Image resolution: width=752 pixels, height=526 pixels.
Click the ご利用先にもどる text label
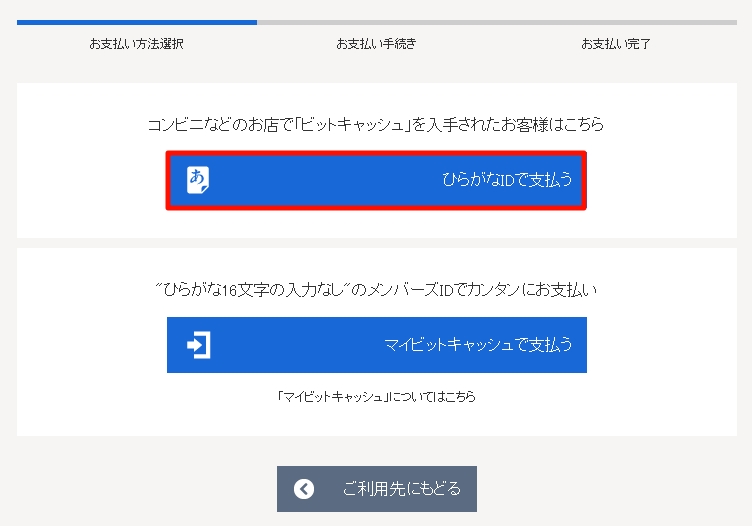pos(401,489)
